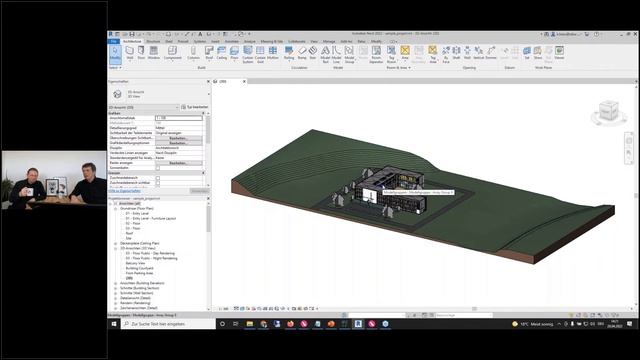
Task: Switch to the View ribbon tab
Action: (x=314, y=41)
